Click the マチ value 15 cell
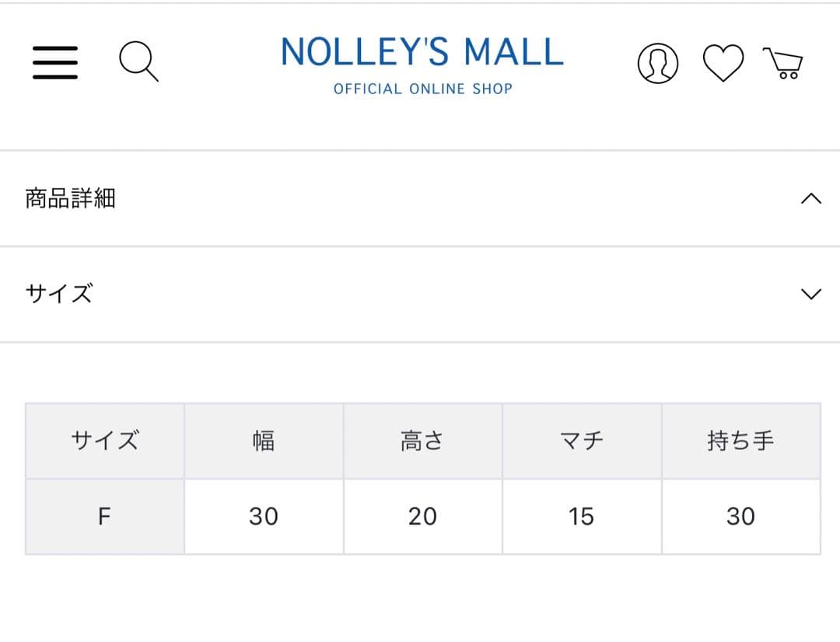Screen dimensions: 840x642 point(582,515)
